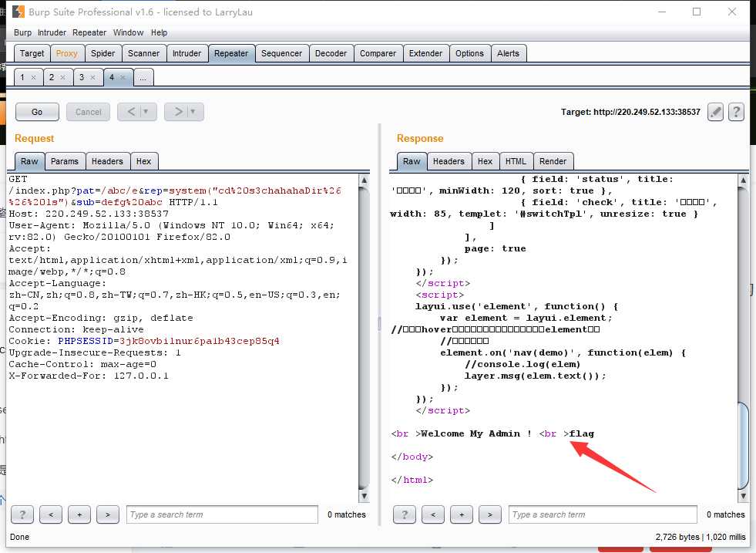Click request search next match button
This screenshot has height=553, width=756.
click(x=108, y=514)
